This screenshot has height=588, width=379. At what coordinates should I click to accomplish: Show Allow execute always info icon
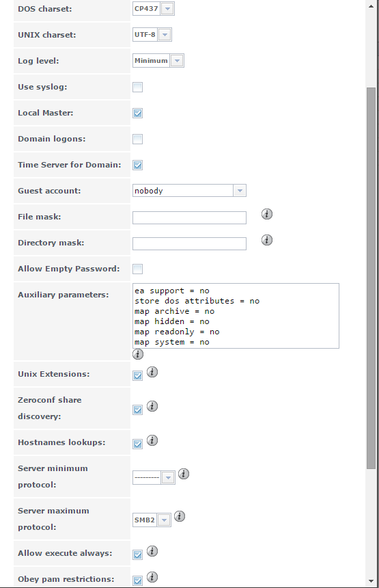pyautogui.click(x=152, y=551)
